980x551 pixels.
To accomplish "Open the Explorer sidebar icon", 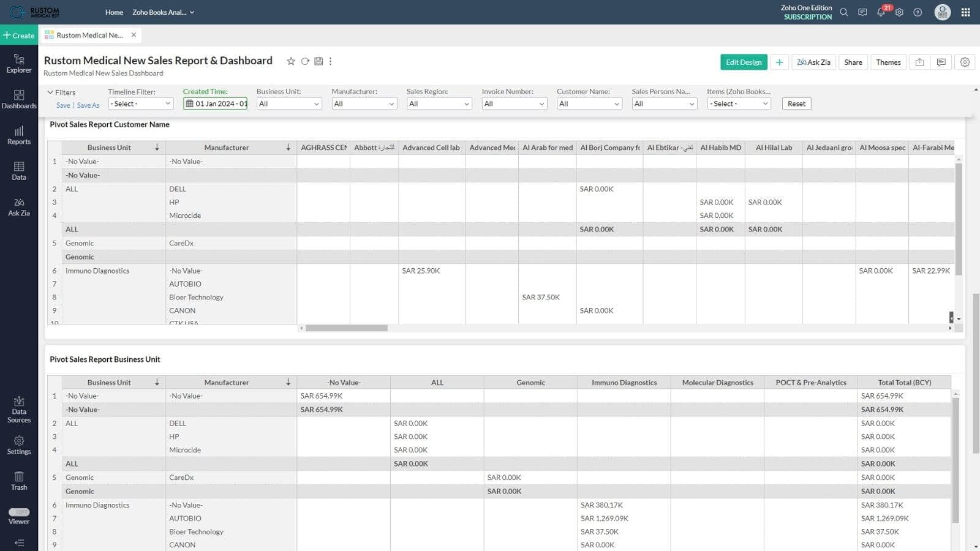I will click(19, 63).
